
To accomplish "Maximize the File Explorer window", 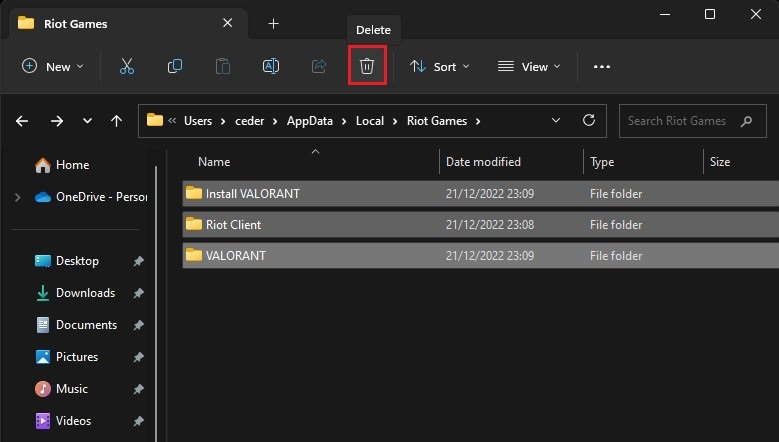I will [x=710, y=14].
